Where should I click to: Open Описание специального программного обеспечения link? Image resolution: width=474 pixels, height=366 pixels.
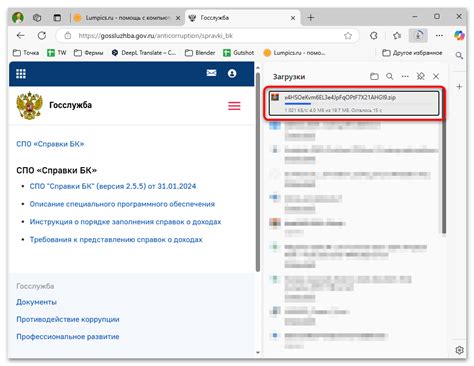point(122,204)
